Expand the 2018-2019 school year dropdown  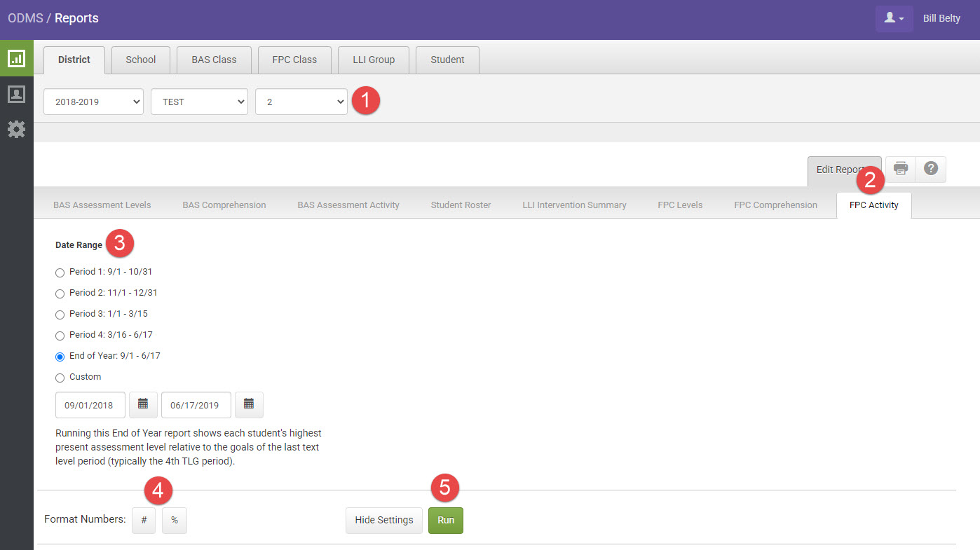(x=93, y=102)
